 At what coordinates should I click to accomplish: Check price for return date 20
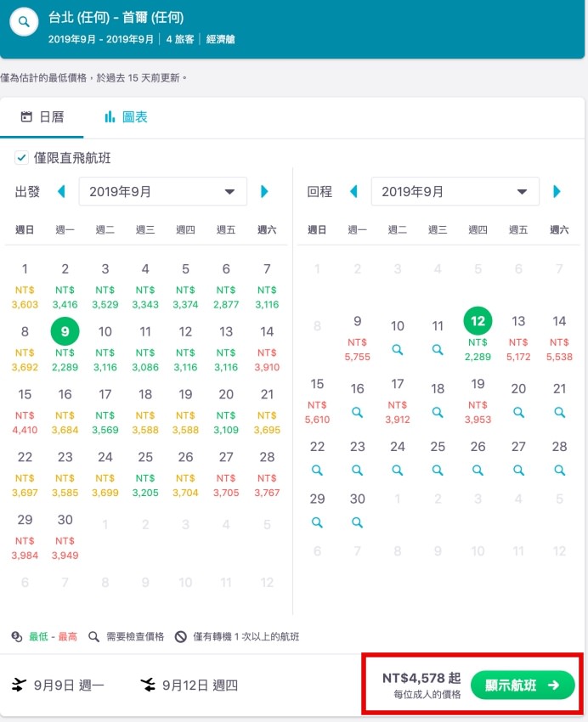[x=518, y=412]
